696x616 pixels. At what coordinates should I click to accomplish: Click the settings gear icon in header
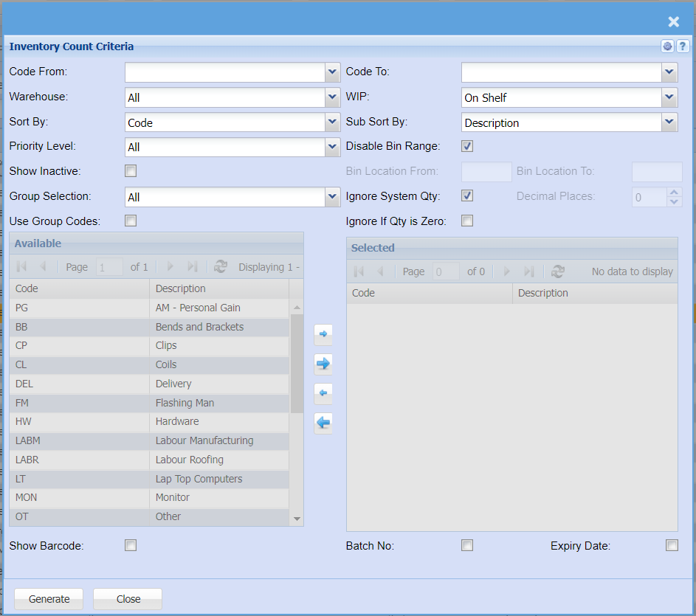coord(668,46)
